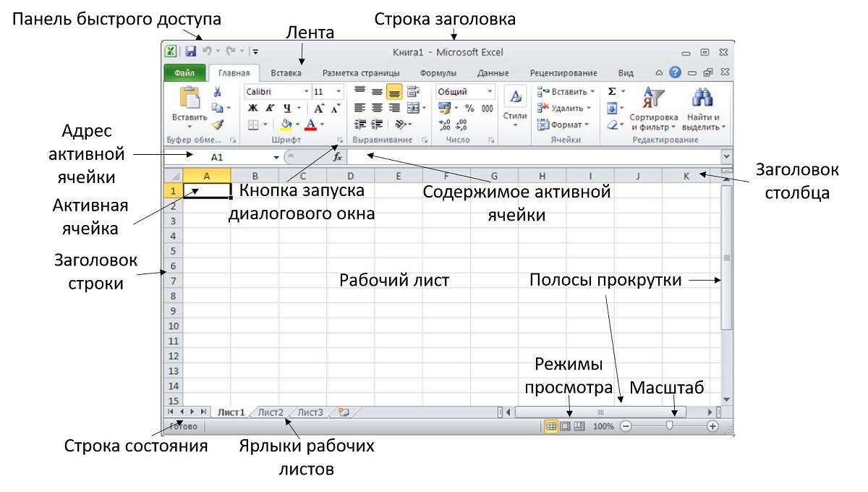Click the AutoSum sigma icon
The width and height of the screenshot is (868, 492).
(x=612, y=92)
